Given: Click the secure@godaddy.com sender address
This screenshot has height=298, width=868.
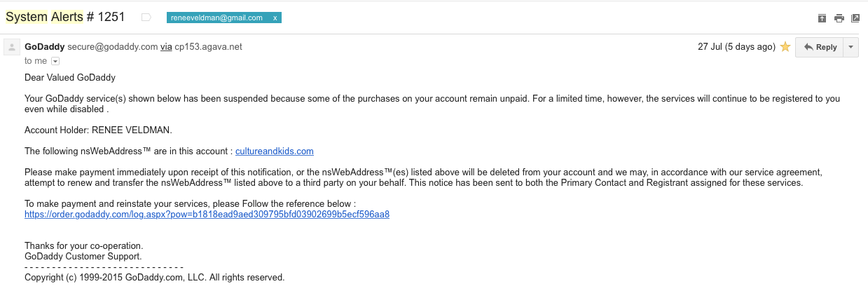Looking at the screenshot, I should (112, 47).
